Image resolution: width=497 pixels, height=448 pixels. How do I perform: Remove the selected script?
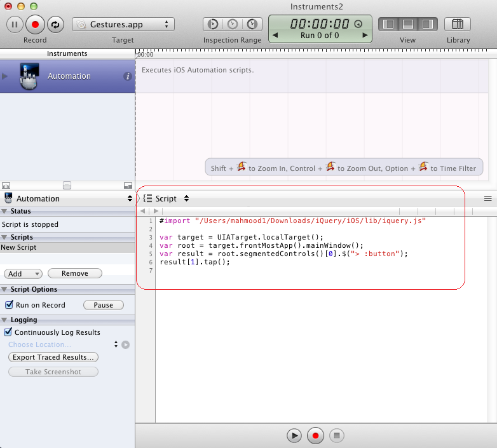pyautogui.click(x=75, y=273)
